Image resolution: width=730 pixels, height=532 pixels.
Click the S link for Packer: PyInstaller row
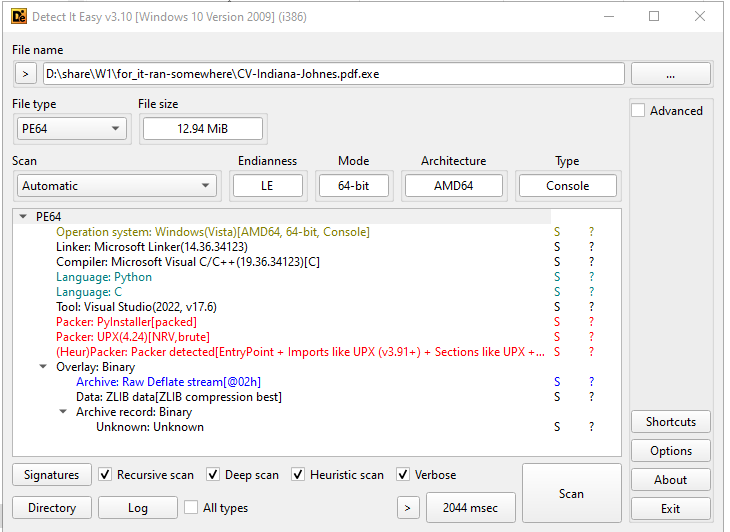click(x=557, y=322)
